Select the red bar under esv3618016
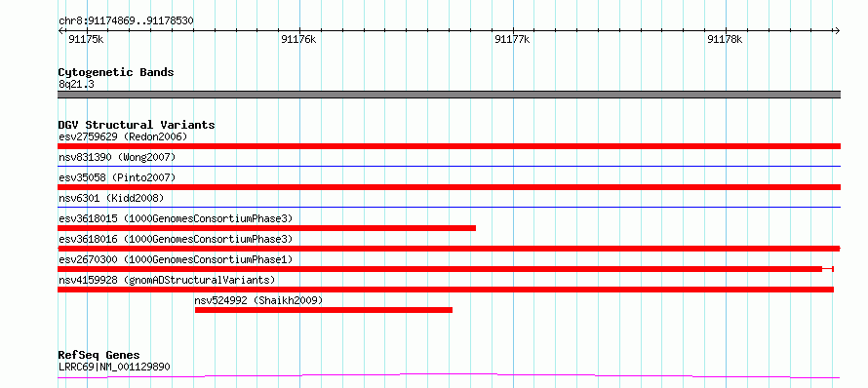This screenshot has width=868, height=388. 449,249
